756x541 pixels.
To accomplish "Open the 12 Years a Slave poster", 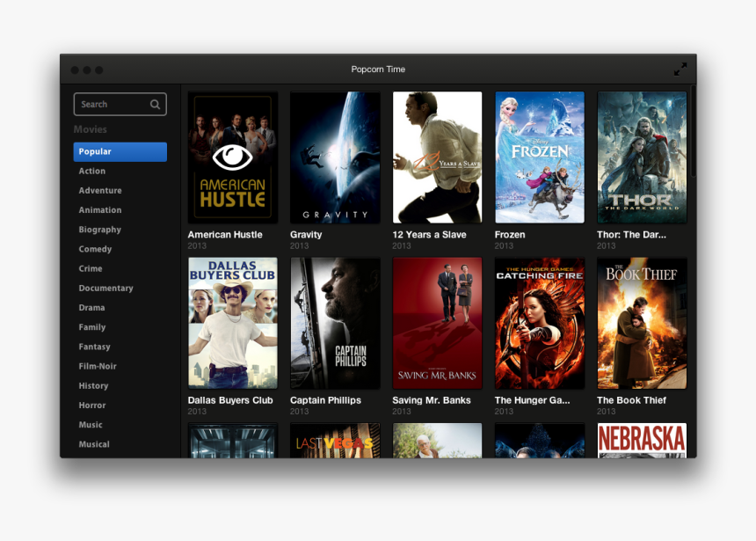I will [437, 157].
